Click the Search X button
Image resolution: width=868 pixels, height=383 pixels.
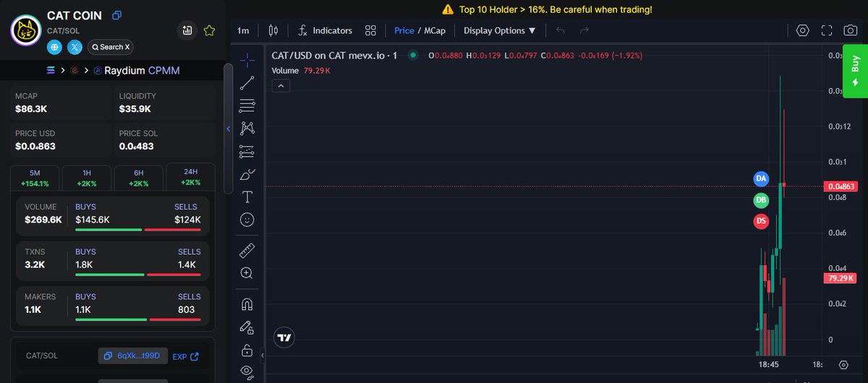coord(111,47)
